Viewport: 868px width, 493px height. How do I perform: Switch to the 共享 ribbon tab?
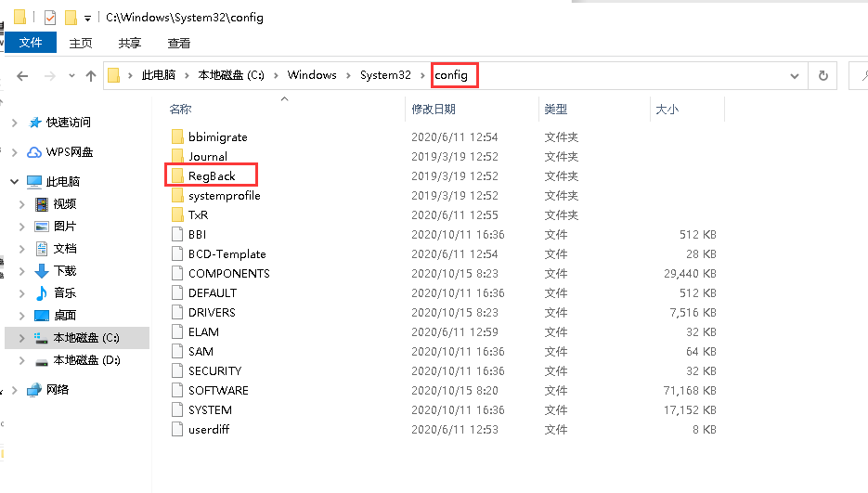click(130, 43)
